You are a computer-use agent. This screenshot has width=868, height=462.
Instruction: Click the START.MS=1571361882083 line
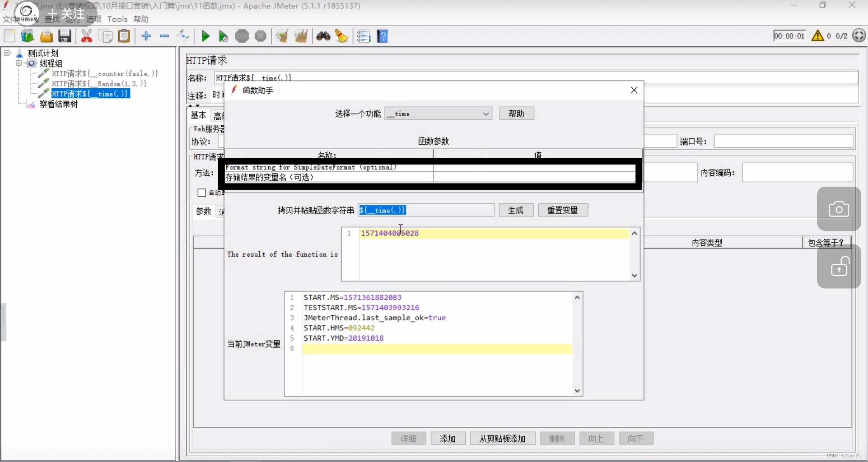pos(353,297)
